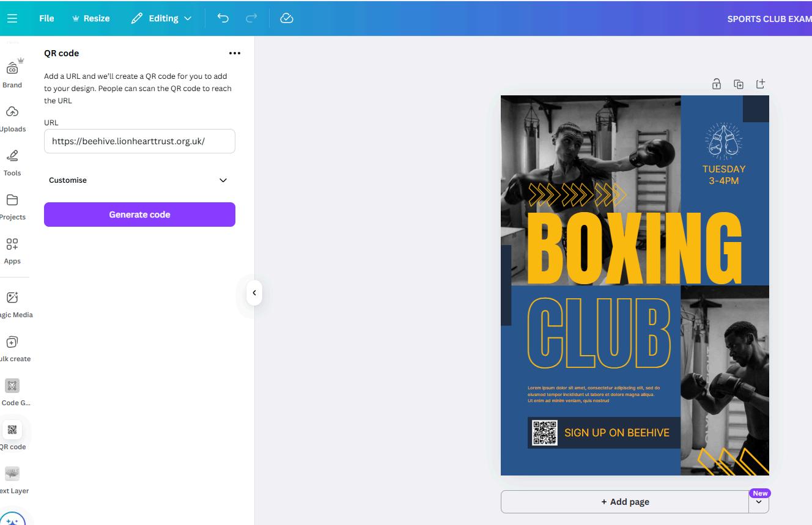
Task: Duplicate the page
Action: (739, 84)
